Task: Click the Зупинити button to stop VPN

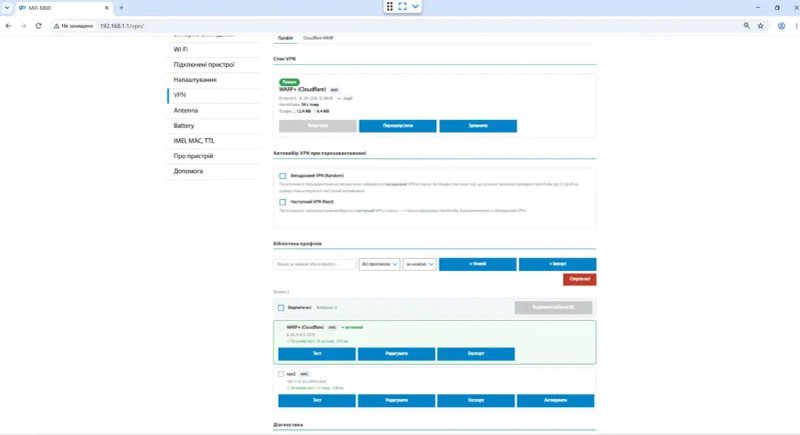Action: [478, 126]
